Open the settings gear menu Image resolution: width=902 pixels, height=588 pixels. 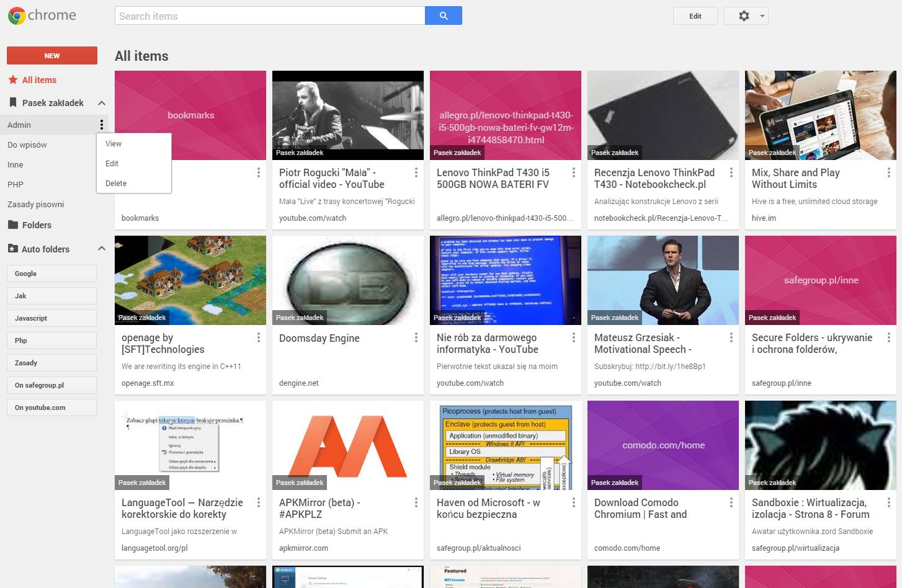click(x=744, y=16)
